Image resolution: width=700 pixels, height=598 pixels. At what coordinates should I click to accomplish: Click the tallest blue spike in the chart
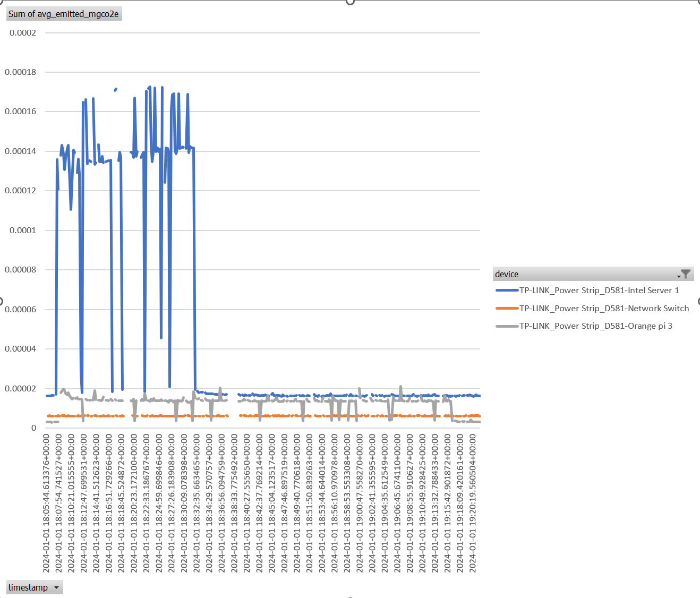click(x=150, y=87)
